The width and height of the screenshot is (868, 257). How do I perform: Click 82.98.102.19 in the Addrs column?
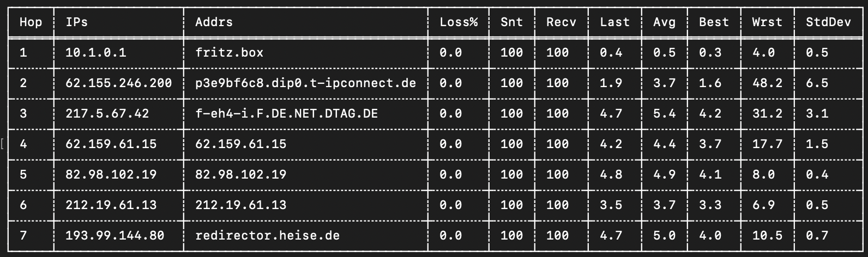(241, 175)
